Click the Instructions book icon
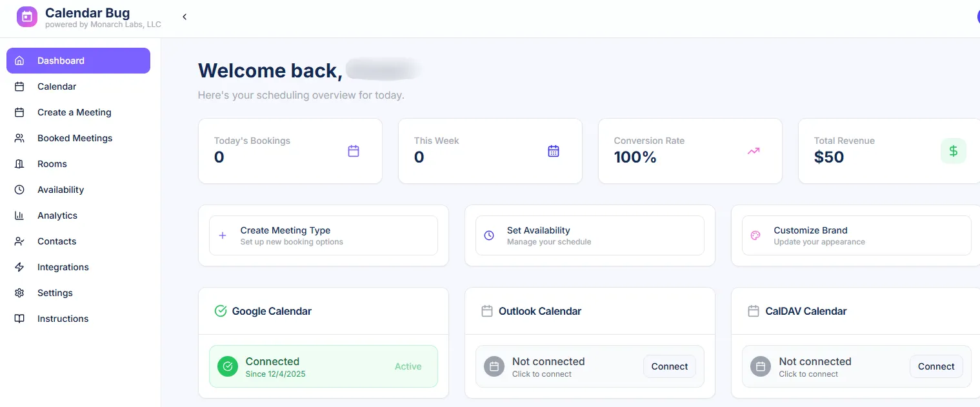Viewport: 980px width, 407px height. [x=19, y=318]
